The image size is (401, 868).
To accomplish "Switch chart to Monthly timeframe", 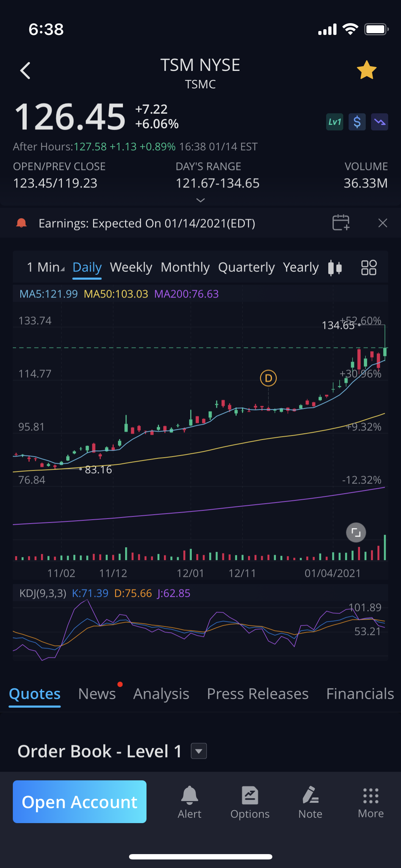I will (x=185, y=267).
